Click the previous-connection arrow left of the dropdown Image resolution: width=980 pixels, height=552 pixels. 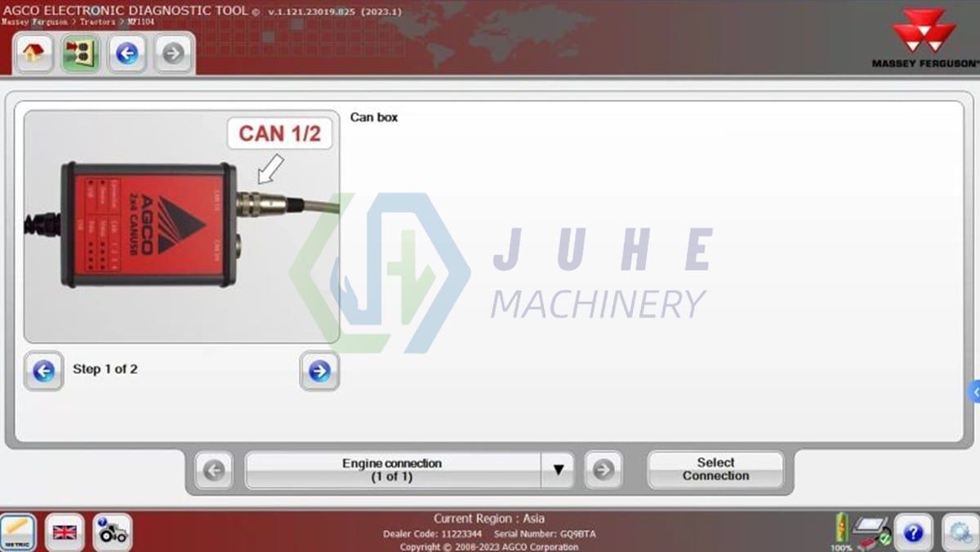pos(214,470)
